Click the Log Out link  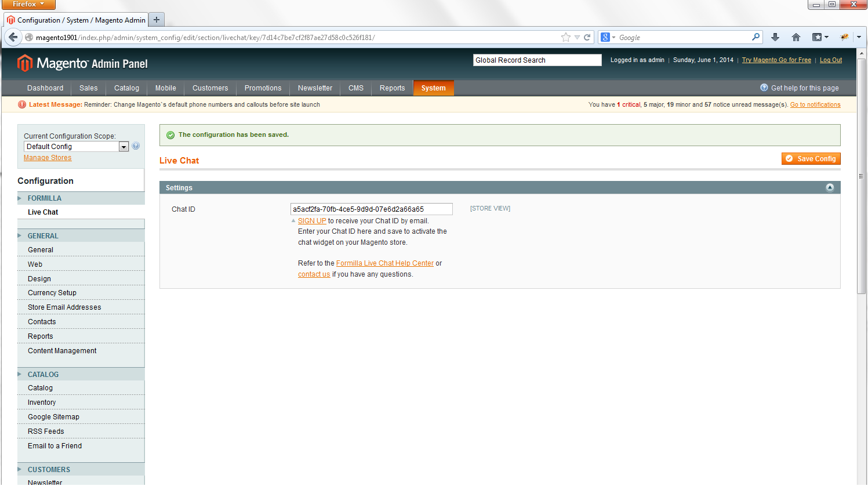tap(831, 60)
